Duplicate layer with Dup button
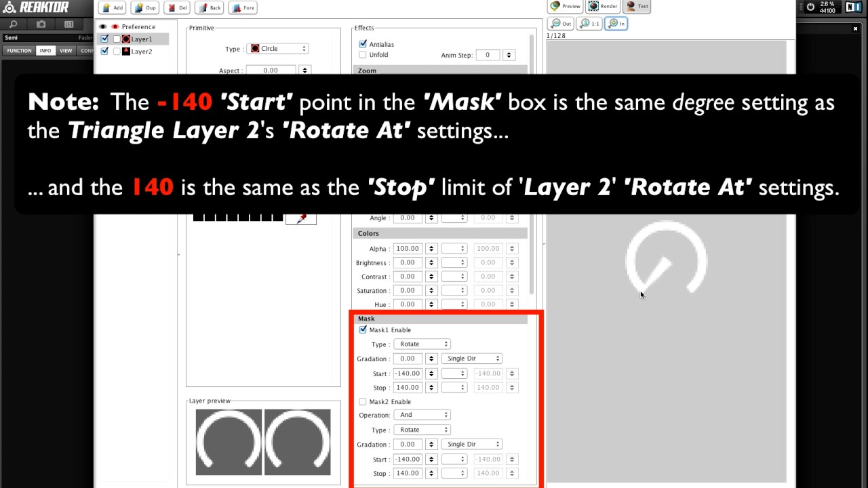The width and height of the screenshot is (868, 488). pos(144,7)
